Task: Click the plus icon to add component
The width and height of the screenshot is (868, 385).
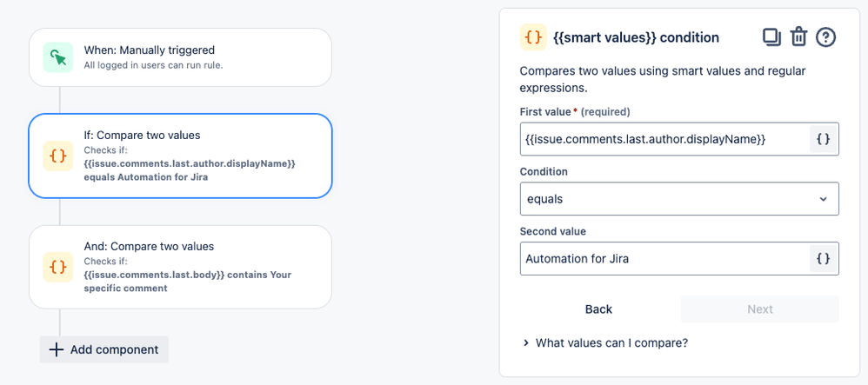Action: click(57, 349)
